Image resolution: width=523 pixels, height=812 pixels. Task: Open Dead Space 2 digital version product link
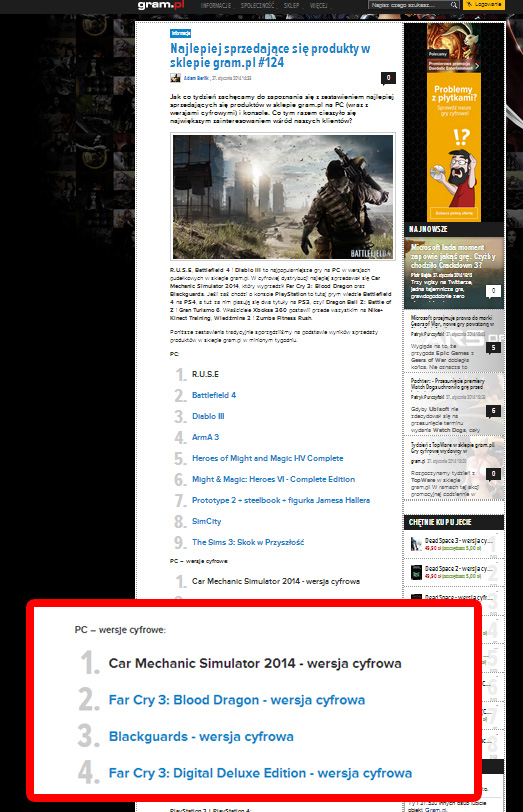coord(459,569)
